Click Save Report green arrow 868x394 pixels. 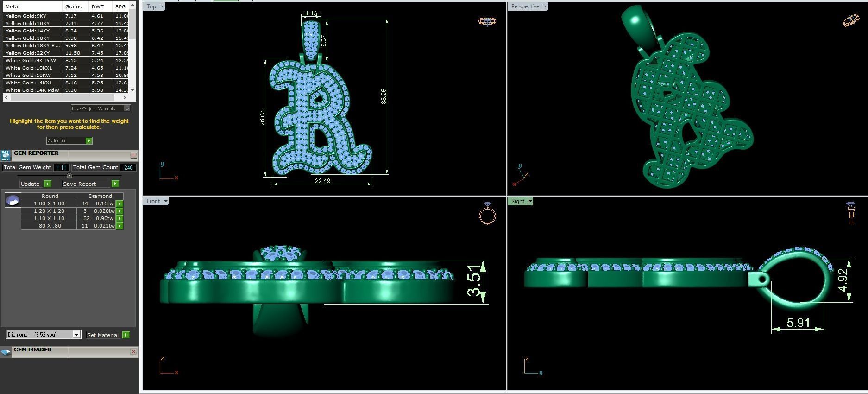(x=115, y=184)
